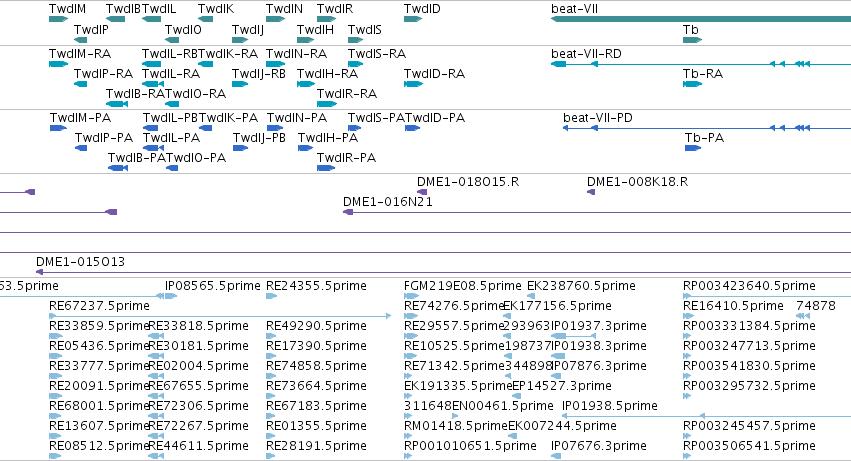Select the RE24355.5prime EST

(x=271, y=296)
